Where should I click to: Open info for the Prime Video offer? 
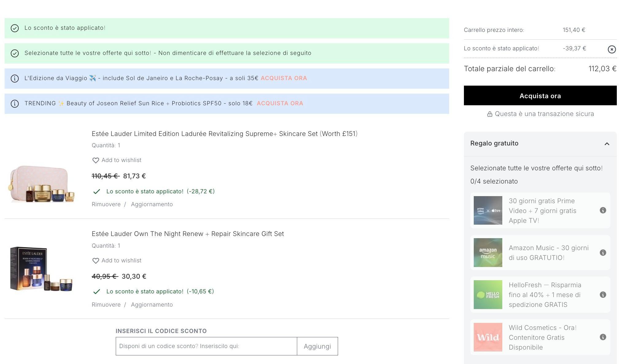coord(603,210)
